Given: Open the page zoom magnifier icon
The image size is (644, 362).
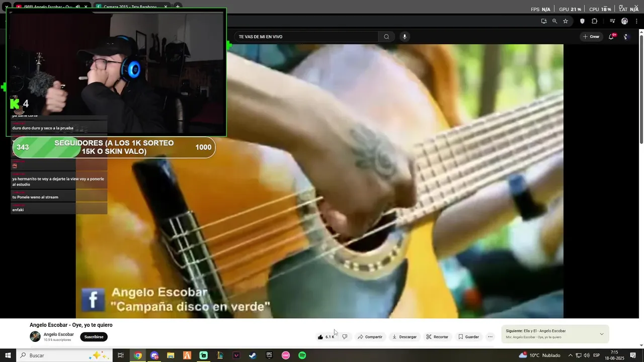Looking at the screenshot, I should pos(554,21).
